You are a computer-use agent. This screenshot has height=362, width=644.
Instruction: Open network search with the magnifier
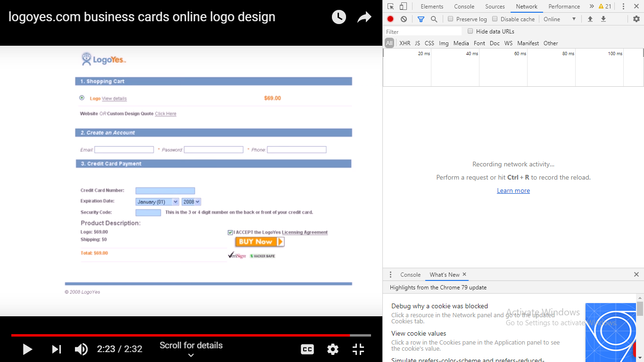pyautogui.click(x=434, y=19)
